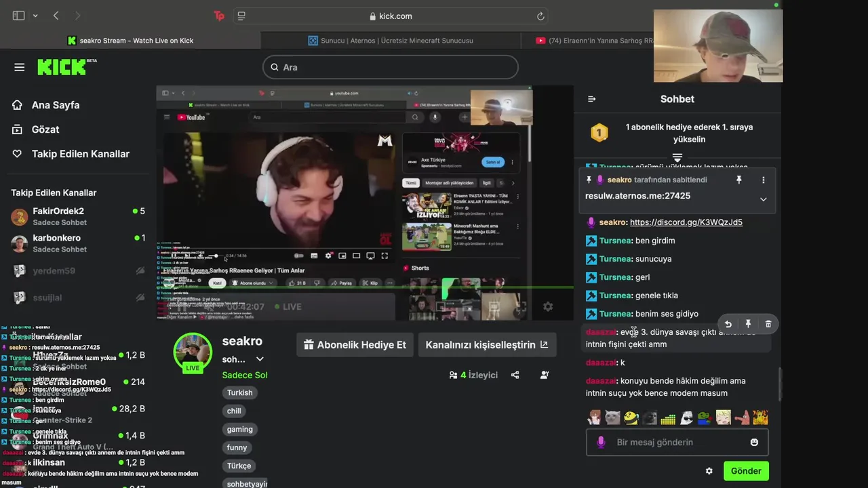Select the funny tag

pyautogui.click(x=237, y=448)
